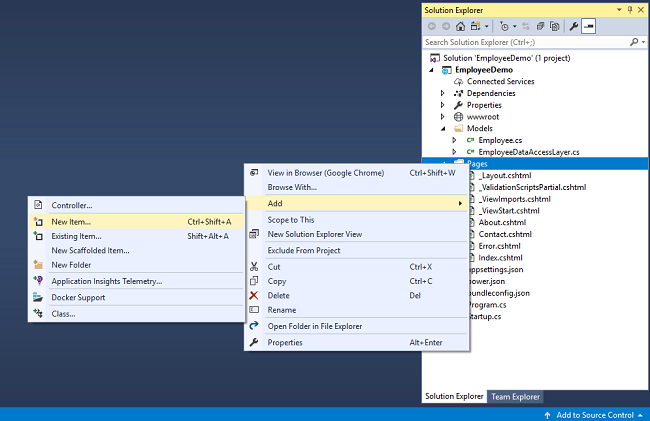
Task: Choose Class... in the Add submenu
Action: click(137, 314)
